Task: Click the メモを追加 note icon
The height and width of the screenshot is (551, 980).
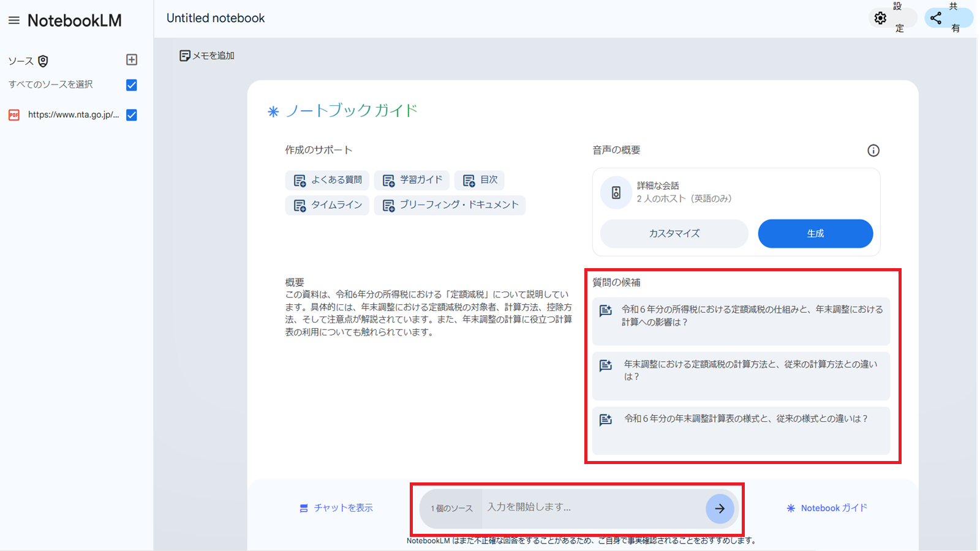Action: [186, 55]
